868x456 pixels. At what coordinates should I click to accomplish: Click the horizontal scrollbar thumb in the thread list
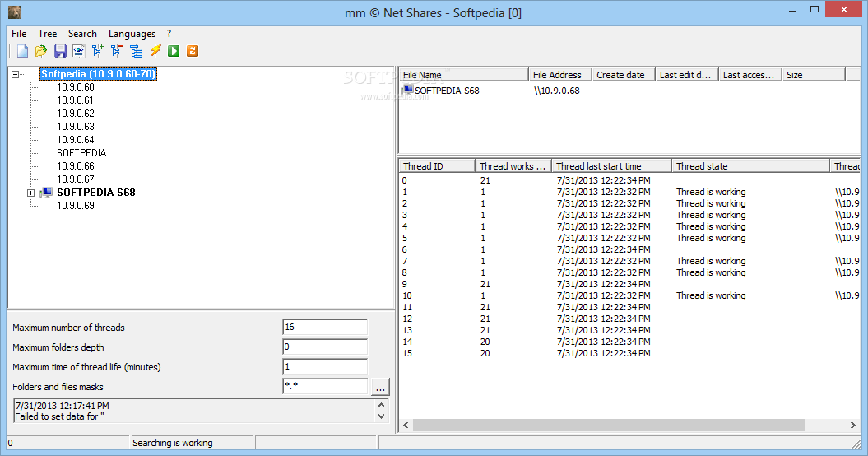(609, 425)
